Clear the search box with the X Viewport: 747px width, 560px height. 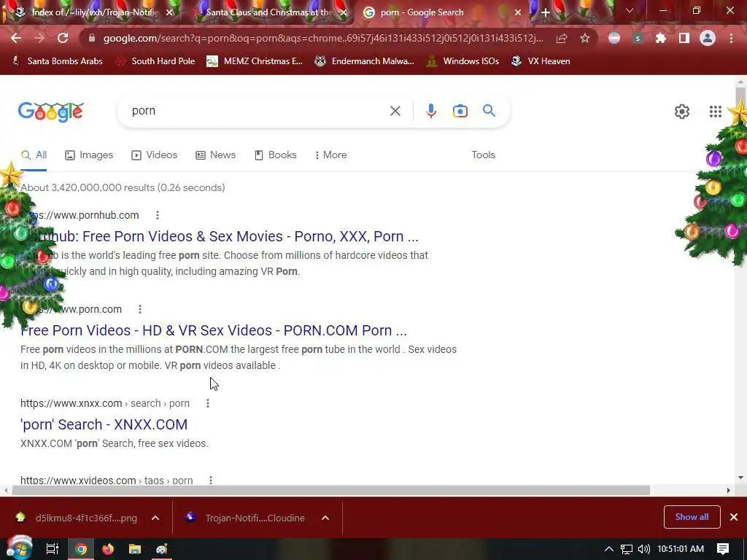(395, 111)
